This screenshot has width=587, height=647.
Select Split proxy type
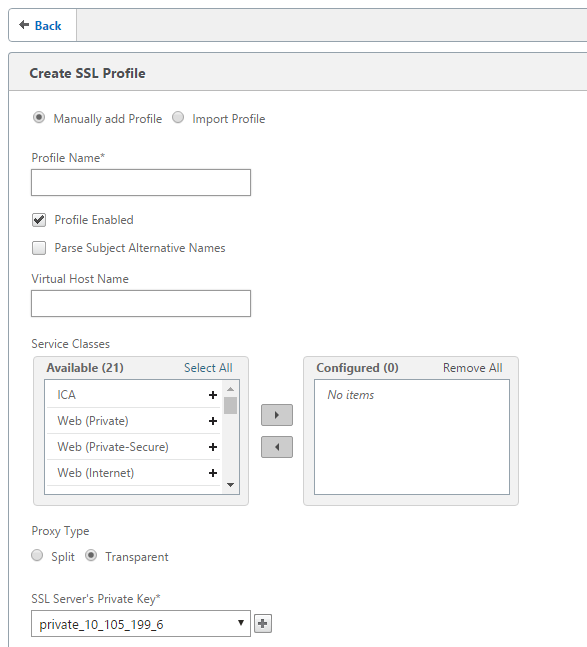[x=37, y=555]
